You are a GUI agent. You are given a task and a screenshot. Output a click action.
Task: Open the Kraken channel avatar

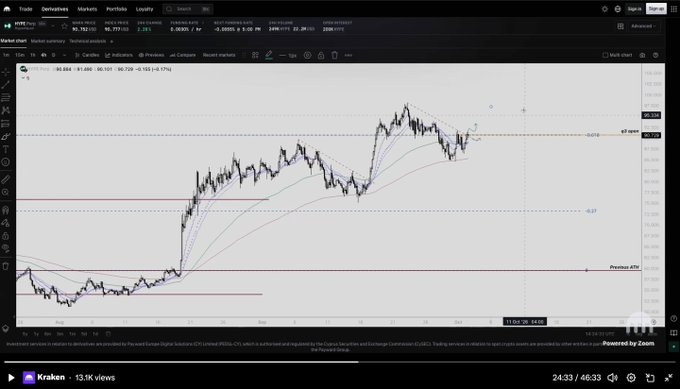[x=29, y=378]
